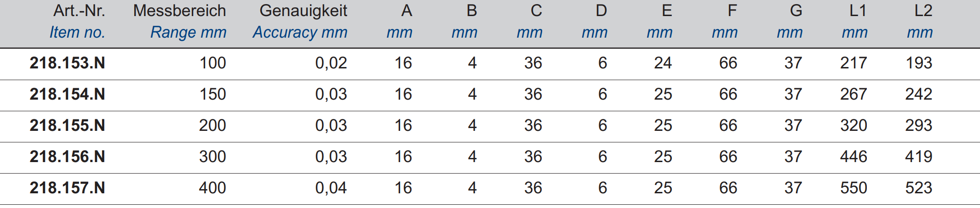Click the L2 column header
This screenshot has width=980, height=208.
click(x=923, y=11)
